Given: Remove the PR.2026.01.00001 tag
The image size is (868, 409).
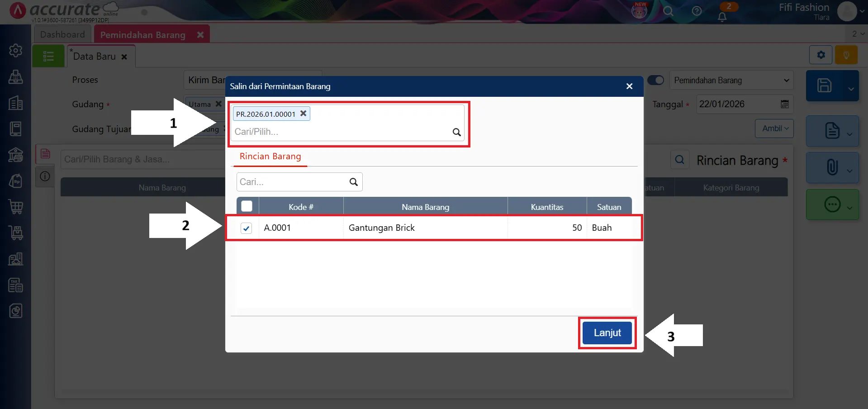Looking at the screenshot, I should pyautogui.click(x=304, y=114).
